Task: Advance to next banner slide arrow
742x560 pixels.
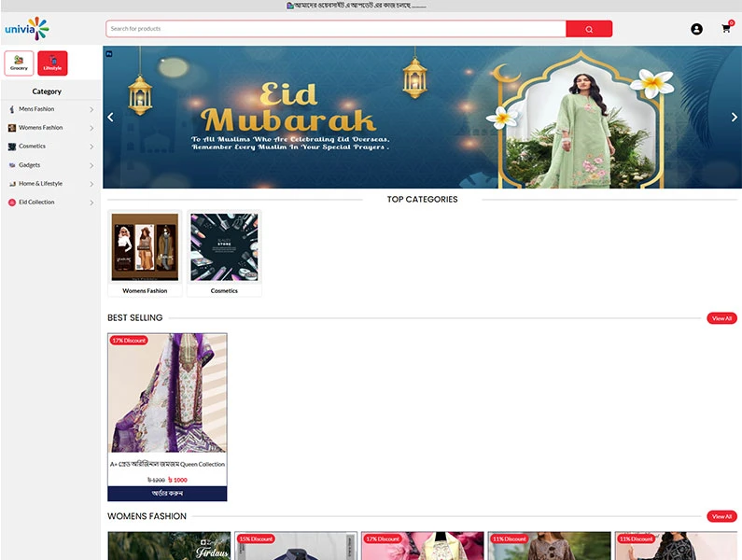Action: [x=734, y=118]
